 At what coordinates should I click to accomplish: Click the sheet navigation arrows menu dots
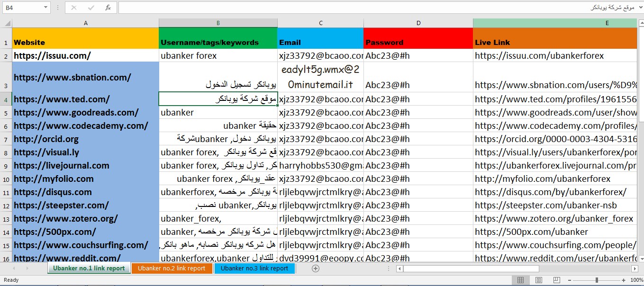[x=389, y=268]
